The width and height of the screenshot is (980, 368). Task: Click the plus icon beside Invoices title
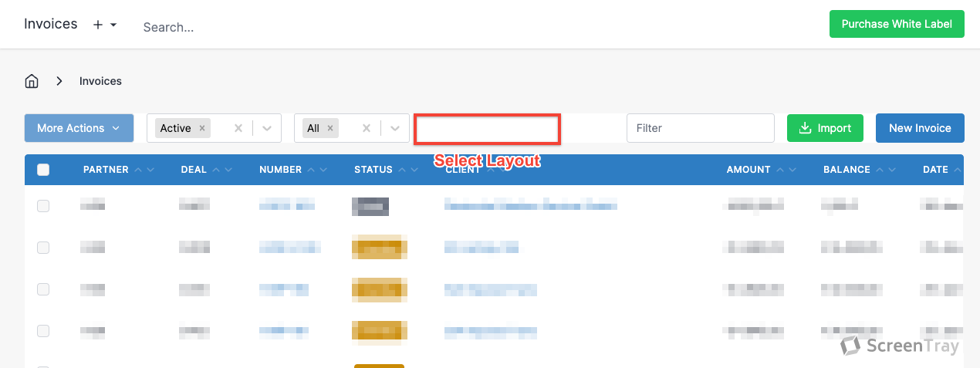click(98, 25)
